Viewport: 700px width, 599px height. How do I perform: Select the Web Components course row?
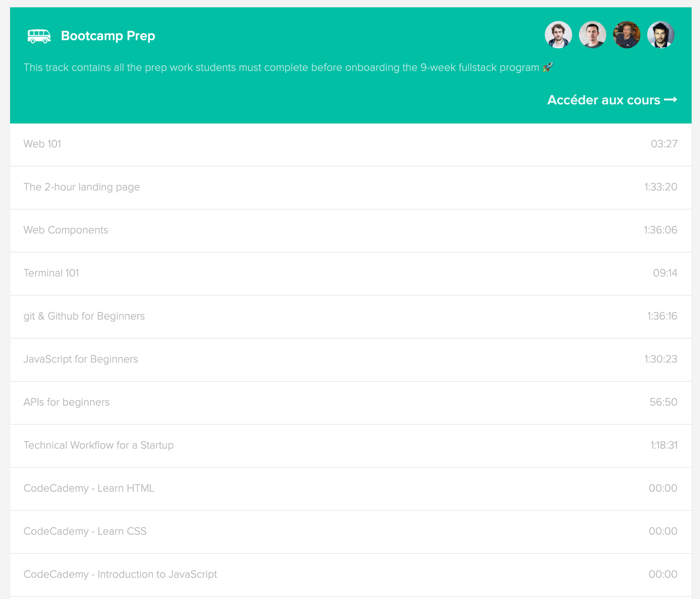pyautogui.click(x=66, y=230)
